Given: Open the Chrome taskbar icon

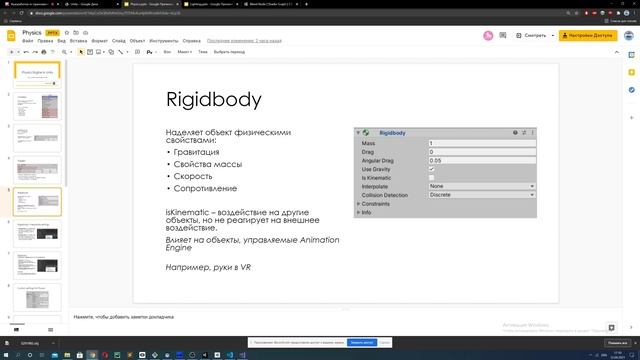Looking at the screenshot, I should 92,355.
